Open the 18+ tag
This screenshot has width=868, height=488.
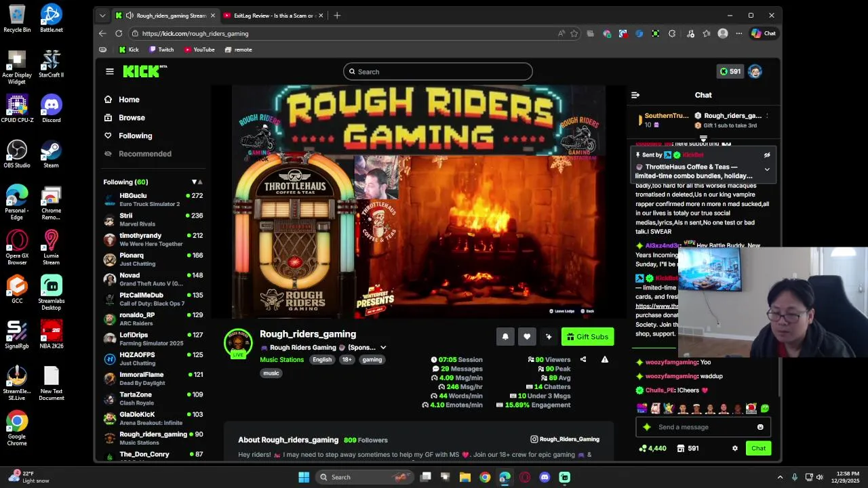click(347, 360)
